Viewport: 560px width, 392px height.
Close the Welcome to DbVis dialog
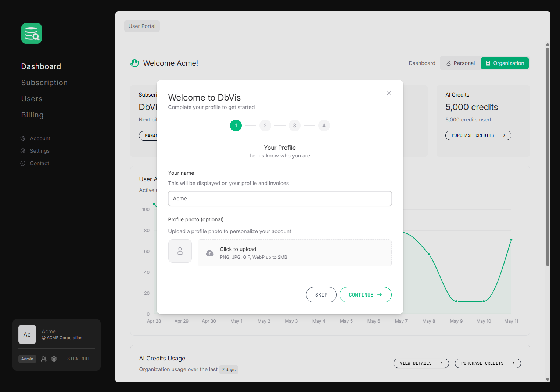(x=388, y=93)
